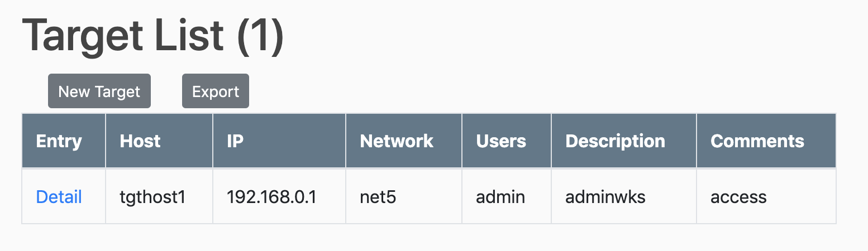
Task: Click the word Target in the page heading
Action: [x=82, y=36]
